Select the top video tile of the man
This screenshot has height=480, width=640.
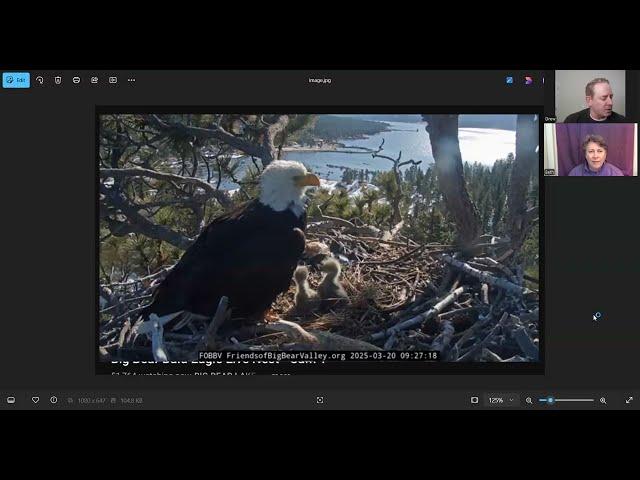point(590,96)
